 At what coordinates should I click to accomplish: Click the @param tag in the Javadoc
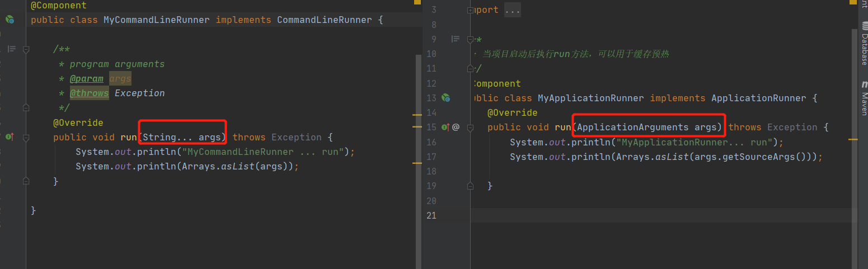pos(86,79)
